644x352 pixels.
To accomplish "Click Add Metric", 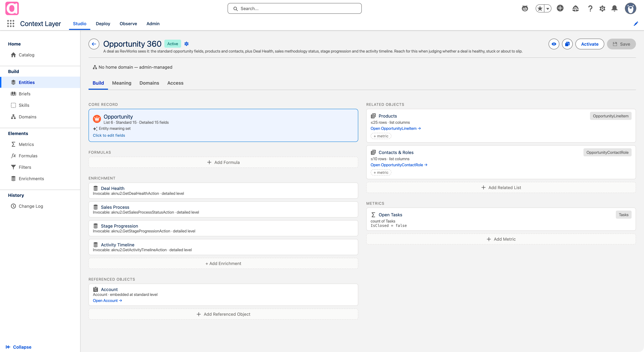I will (x=501, y=239).
